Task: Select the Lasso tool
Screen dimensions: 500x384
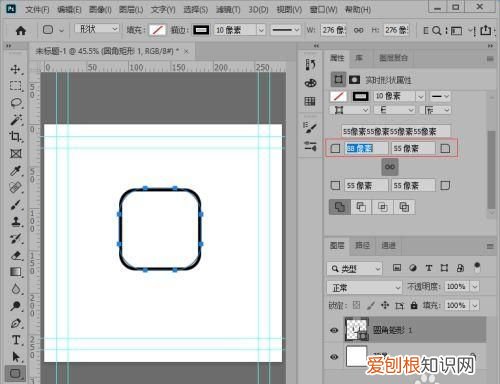Action: tap(16, 102)
